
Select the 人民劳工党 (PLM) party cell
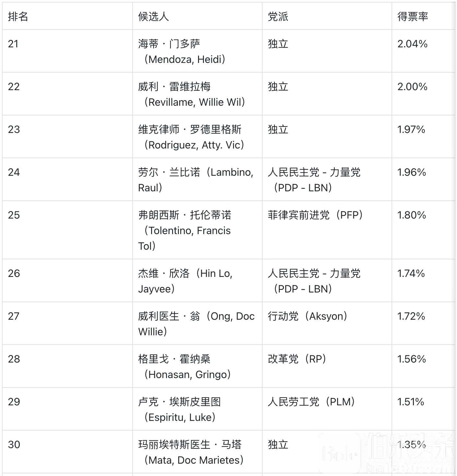point(311,402)
